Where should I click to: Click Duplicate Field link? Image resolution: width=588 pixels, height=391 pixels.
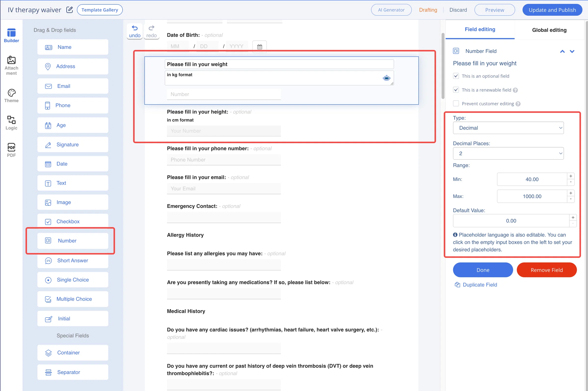coord(476,285)
